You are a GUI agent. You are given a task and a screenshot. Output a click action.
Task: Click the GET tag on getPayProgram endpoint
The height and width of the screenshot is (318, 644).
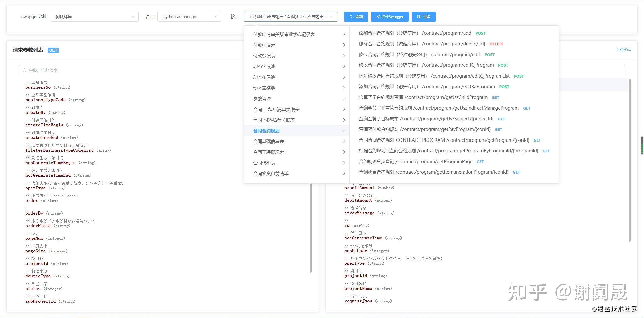click(498, 129)
